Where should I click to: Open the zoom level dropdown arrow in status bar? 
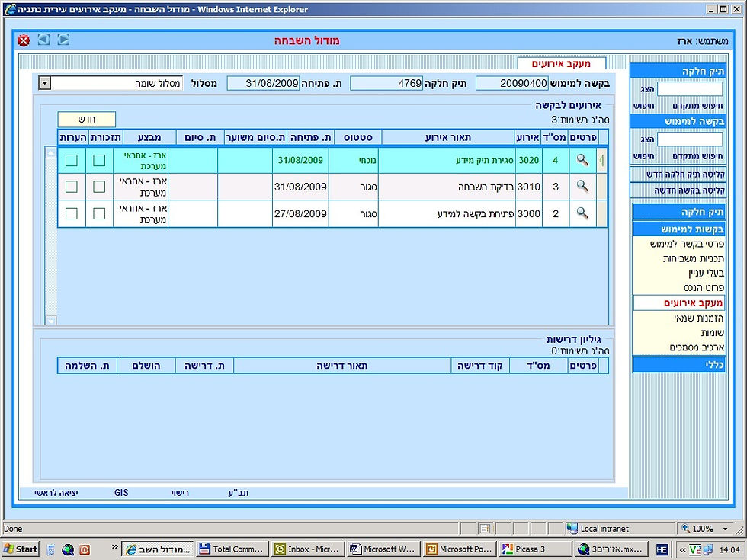point(726,529)
